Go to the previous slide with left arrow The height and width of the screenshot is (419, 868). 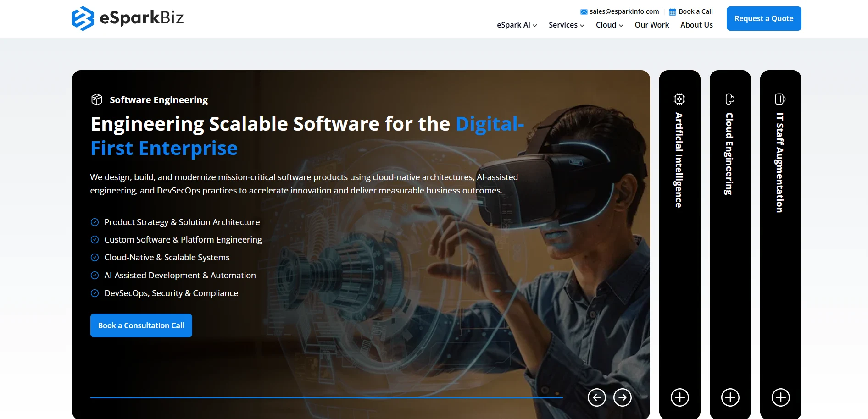[x=597, y=397]
